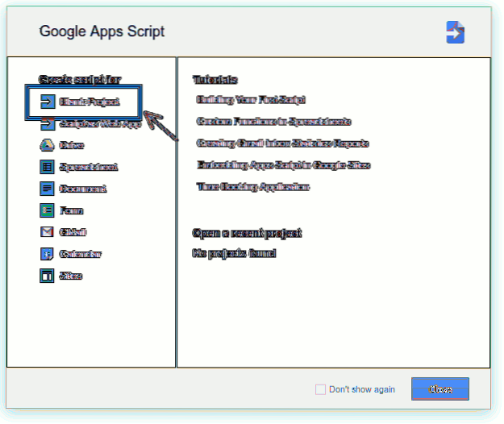Click the Form list icon
The image size is (504, 424).
point(47,210)
